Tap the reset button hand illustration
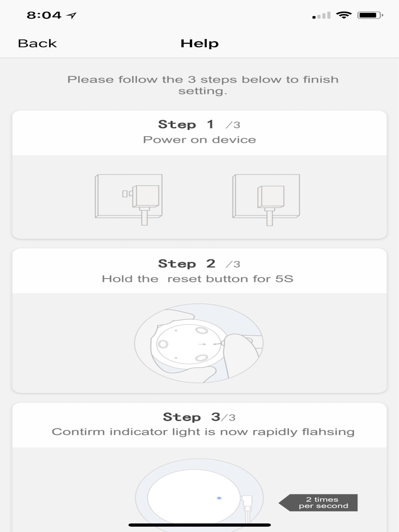Image resolution: width=399 pixels, height=532 pixels. coord(199,343)
